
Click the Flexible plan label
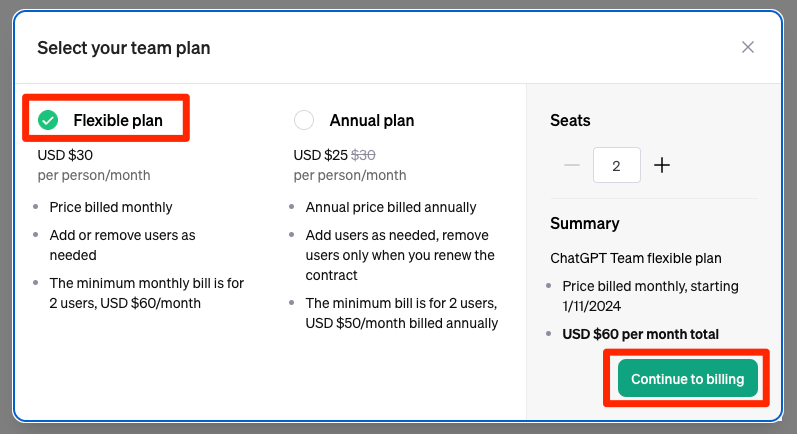coord(118,120)
